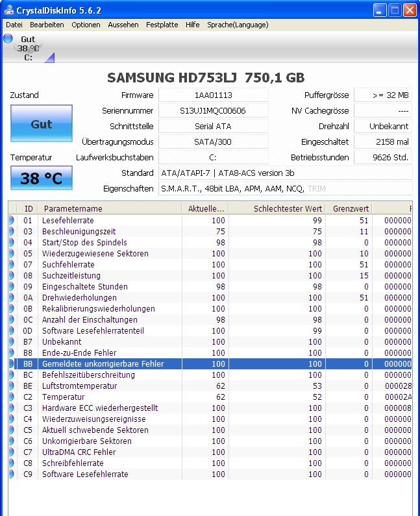Click the status icon of row B8 Ende-zu-Ende Fehler
This screenshot has width=420, height=516.
tap(12, 352)
